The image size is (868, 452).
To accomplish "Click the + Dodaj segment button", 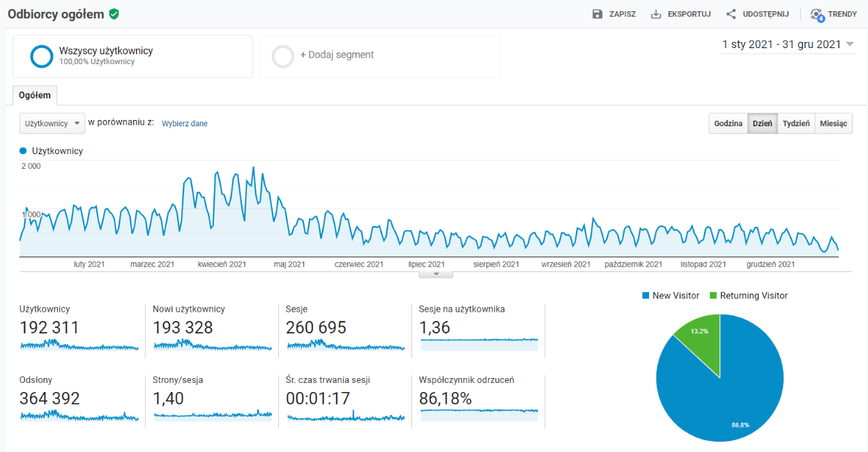I will (337, 54).
